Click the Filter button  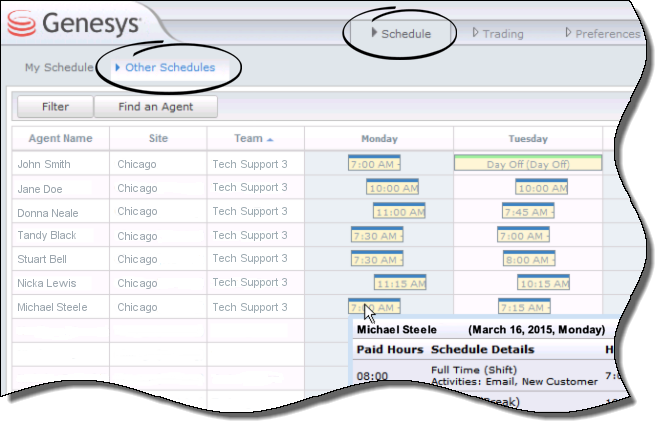(56, 106)
